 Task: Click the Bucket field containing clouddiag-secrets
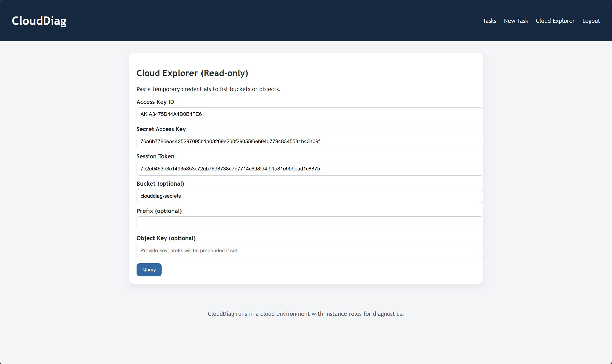[x=310, y=196]
